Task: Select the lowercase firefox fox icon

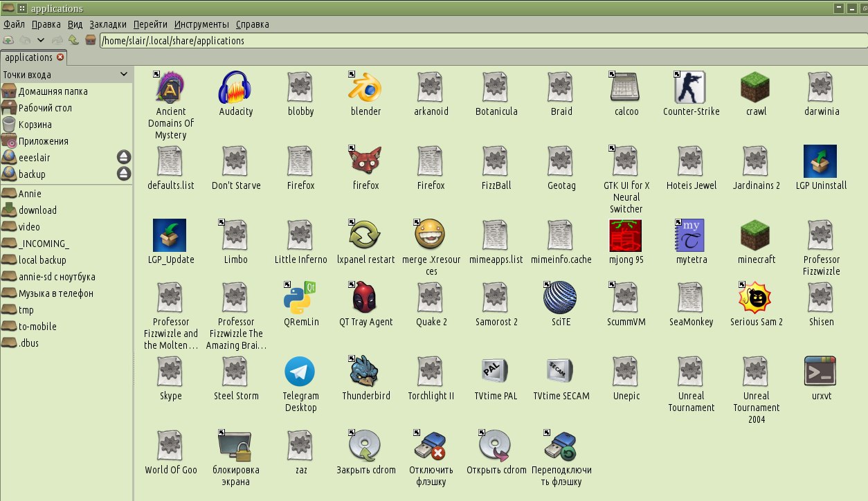Action: (x=365, y=161)
